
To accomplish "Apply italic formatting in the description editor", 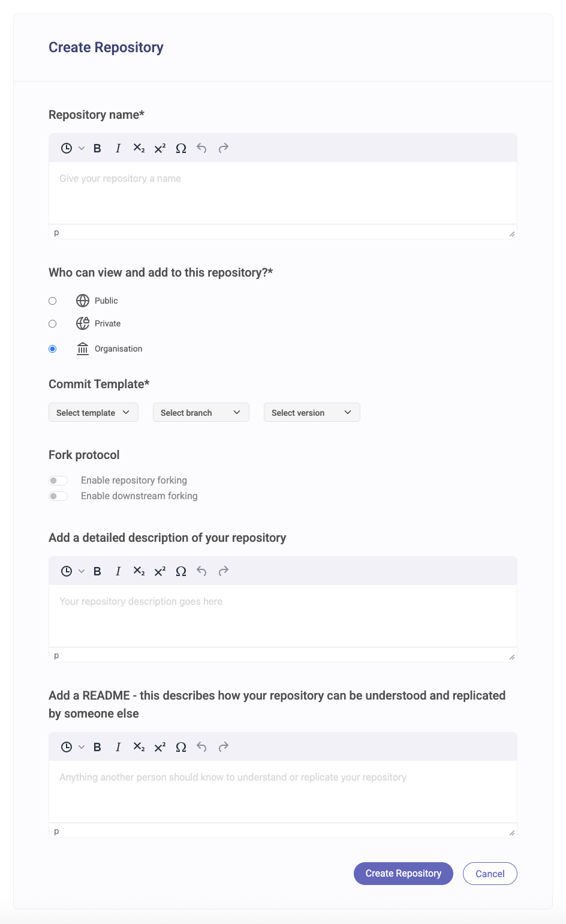I will (118, 571).
